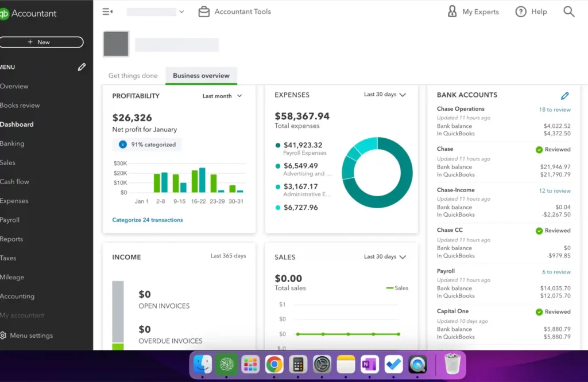588x382 pixels.
Task: Open Cash flow in the sidebar
Action: point(14,182)
